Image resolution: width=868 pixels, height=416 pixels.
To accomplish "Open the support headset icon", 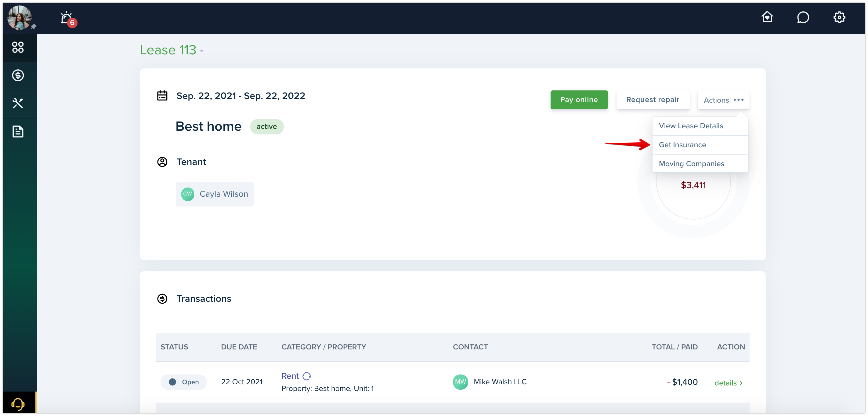I will (18, 403).
